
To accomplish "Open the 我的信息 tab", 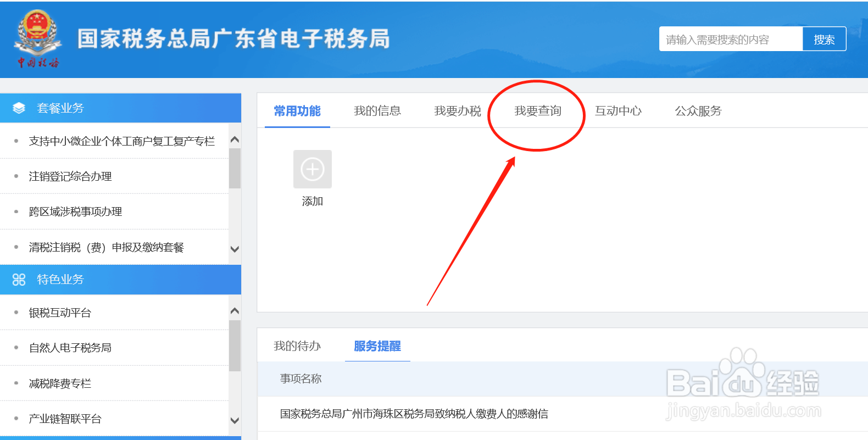I will tap(377, 111).
